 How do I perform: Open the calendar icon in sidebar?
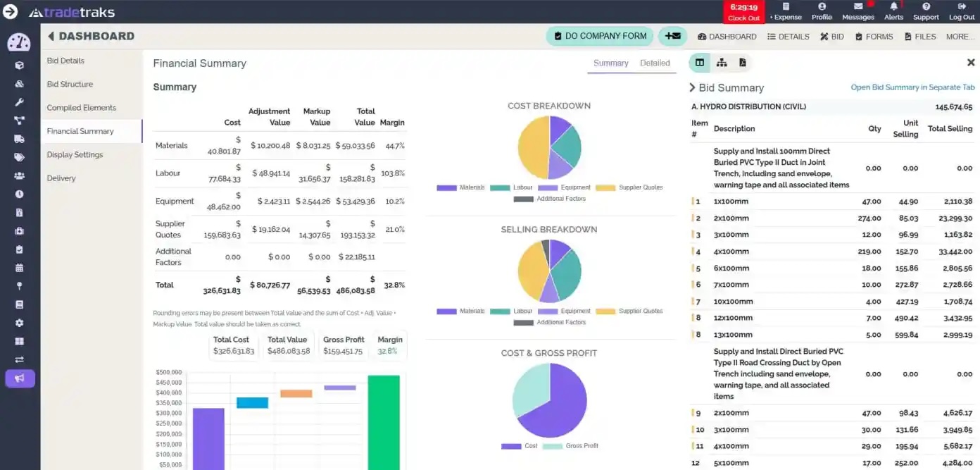click(19, 268)
